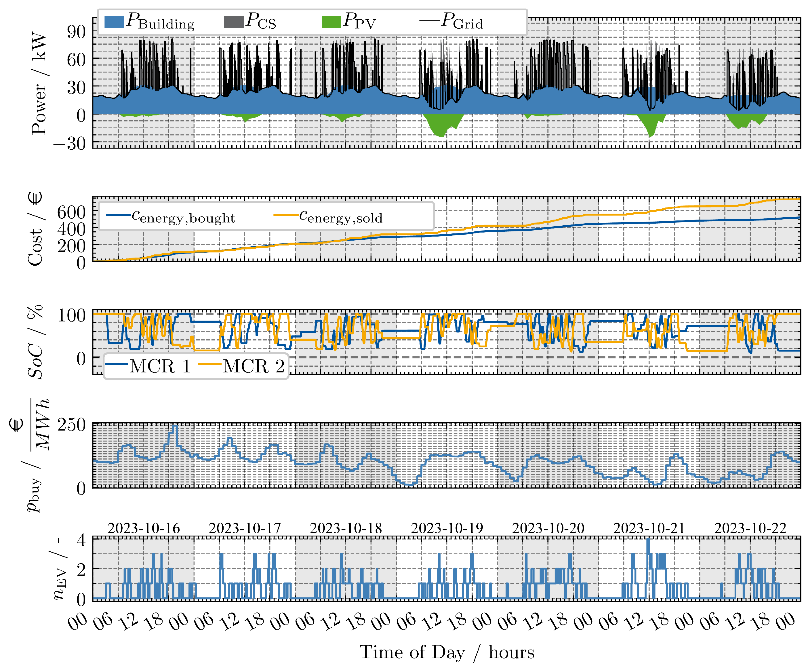Click the MCR 2 legend entry
The image size is (808, 672).
pos(242,366)
